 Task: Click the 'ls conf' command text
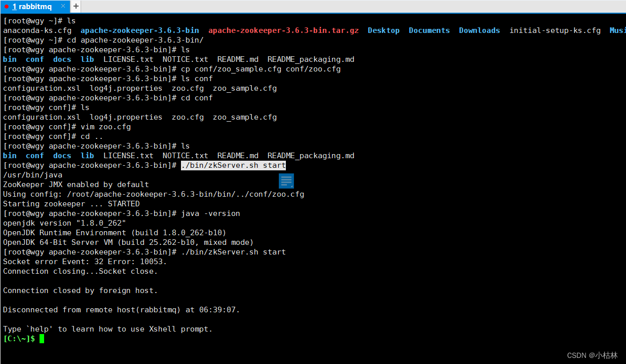click(197, 79)
